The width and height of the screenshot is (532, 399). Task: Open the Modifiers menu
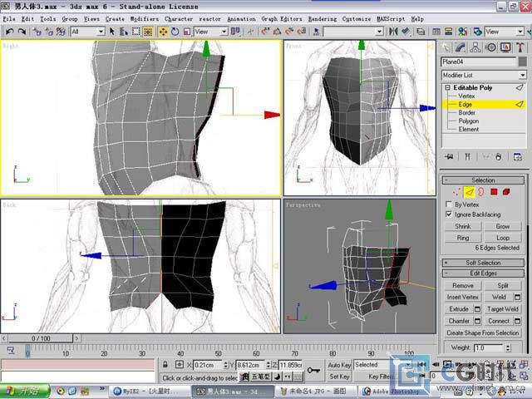coord(145,19)
